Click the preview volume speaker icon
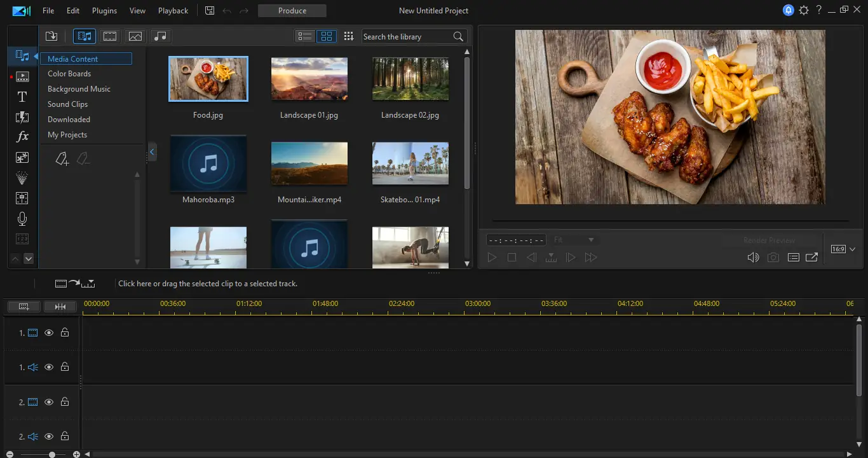The width and height of the screenshot is (868, 458). (753, 258)
